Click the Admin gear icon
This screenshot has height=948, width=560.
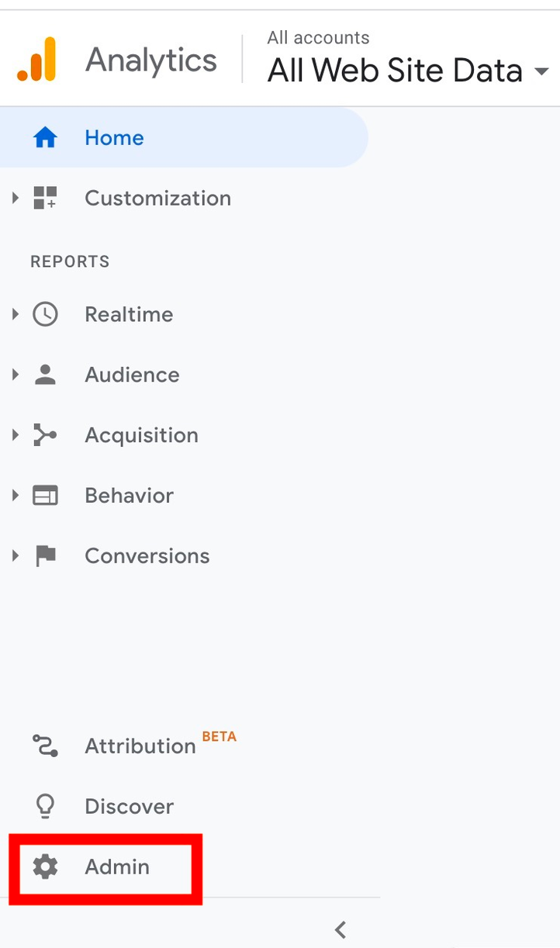tap(45, 867)
